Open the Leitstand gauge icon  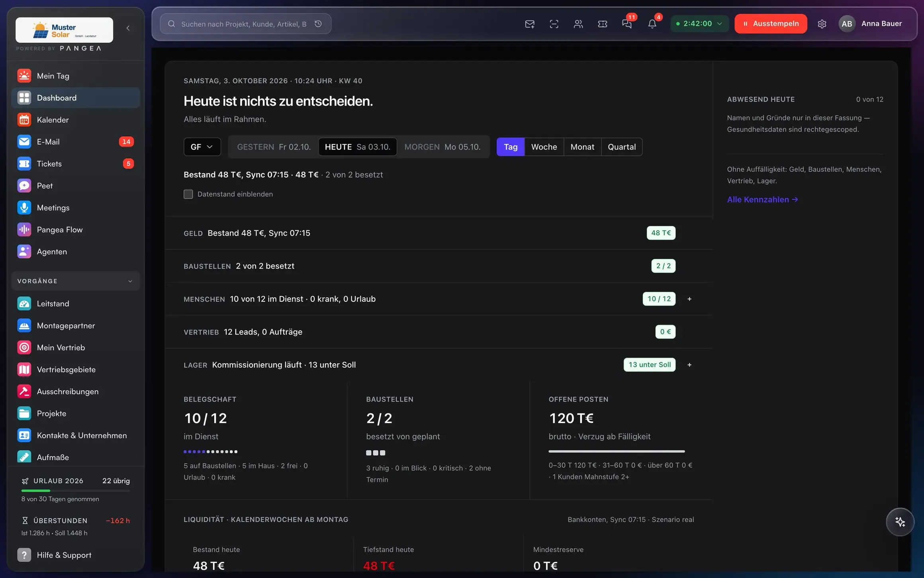pyautogui.click(x=24, y=303)
